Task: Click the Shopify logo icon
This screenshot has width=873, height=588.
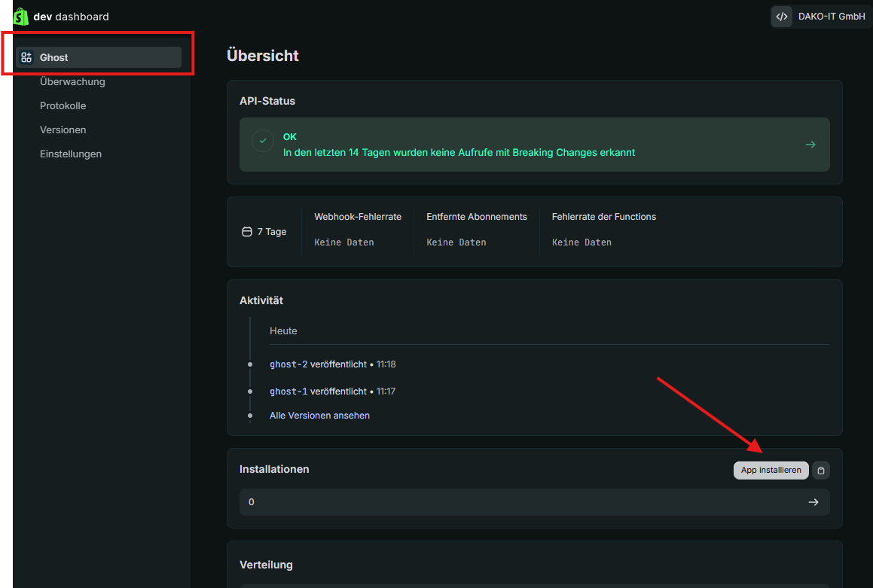Action: click(x=20, y=17)
